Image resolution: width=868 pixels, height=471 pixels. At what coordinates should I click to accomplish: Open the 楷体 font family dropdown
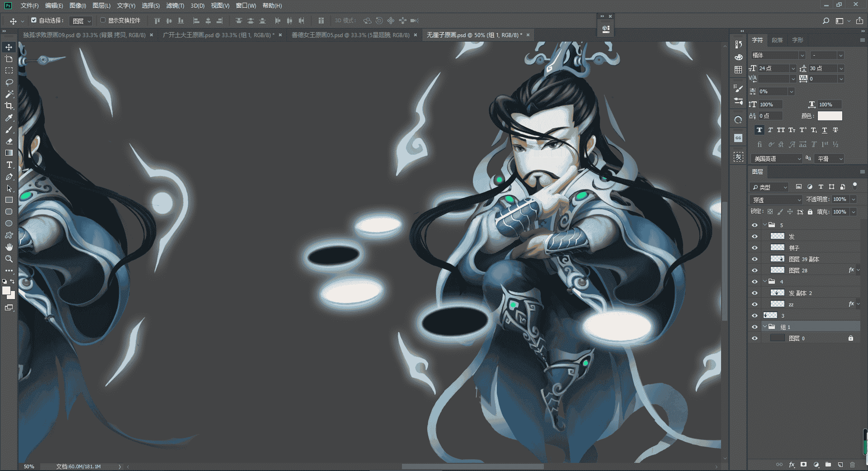778,55
